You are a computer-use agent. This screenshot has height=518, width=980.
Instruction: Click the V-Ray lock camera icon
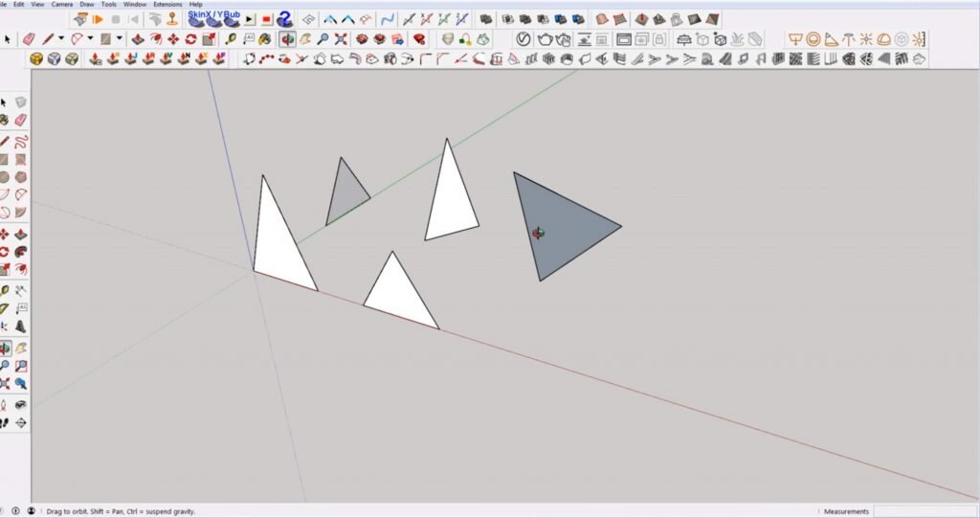659,39
